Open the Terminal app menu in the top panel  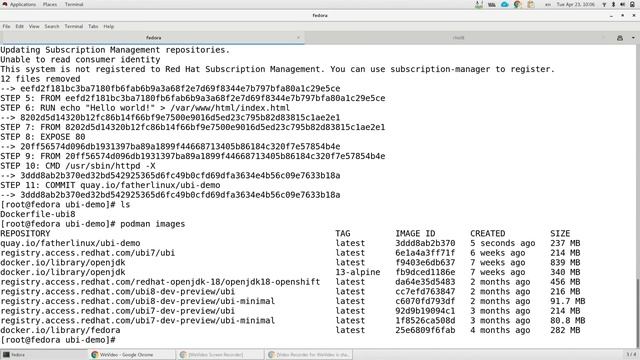(x=74, y=4)
